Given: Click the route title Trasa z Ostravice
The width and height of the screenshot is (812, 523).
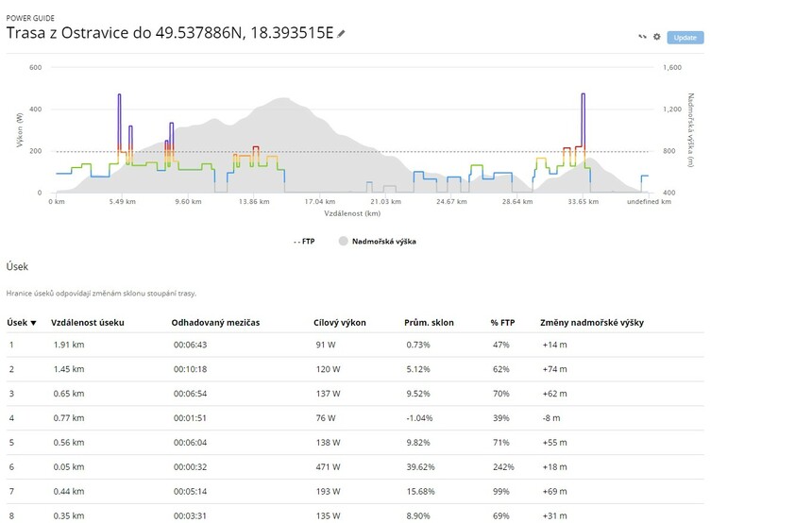Looking at the screenshot, I should click(x=170, y=33).
